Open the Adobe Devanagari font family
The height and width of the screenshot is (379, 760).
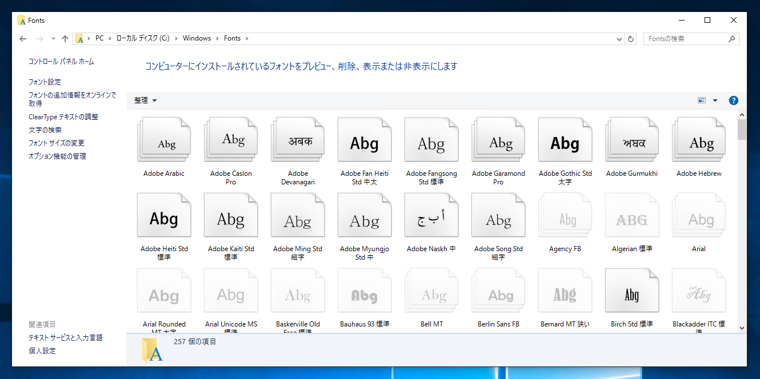point(298,140)
